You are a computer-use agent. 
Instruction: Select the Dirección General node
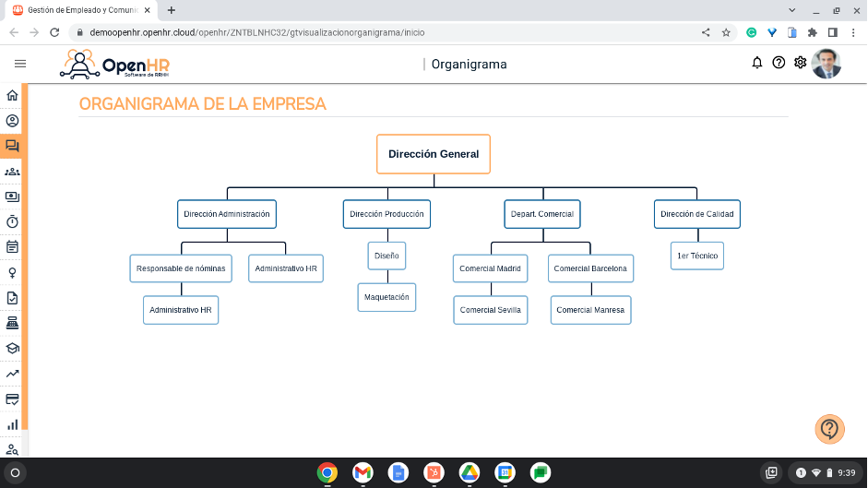pos(433,154)
